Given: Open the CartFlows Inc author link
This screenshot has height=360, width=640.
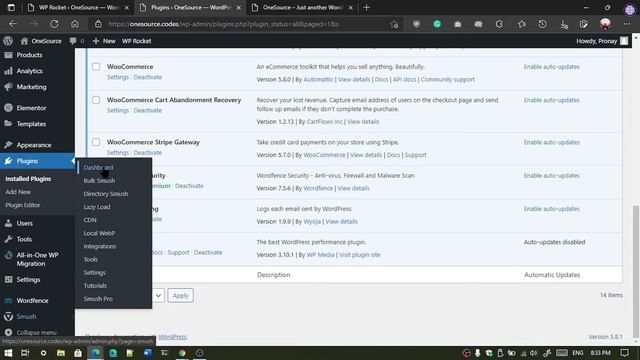Looking at the screenshot, I should (324, 122).
